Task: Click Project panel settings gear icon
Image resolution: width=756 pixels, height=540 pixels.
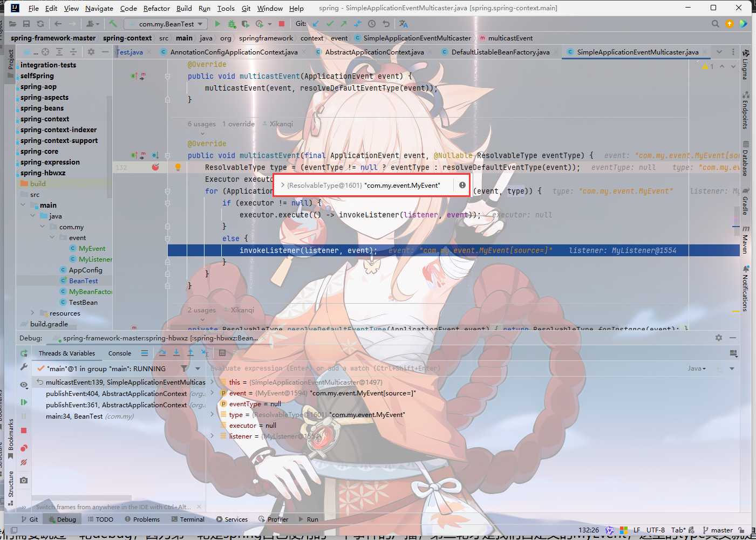Action: point(91,52)
